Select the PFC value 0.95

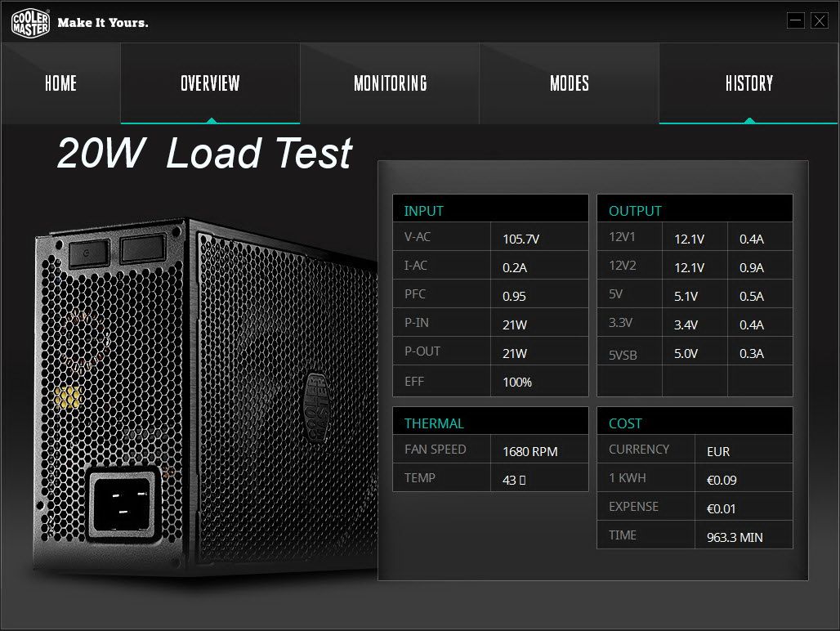(514, 296)
